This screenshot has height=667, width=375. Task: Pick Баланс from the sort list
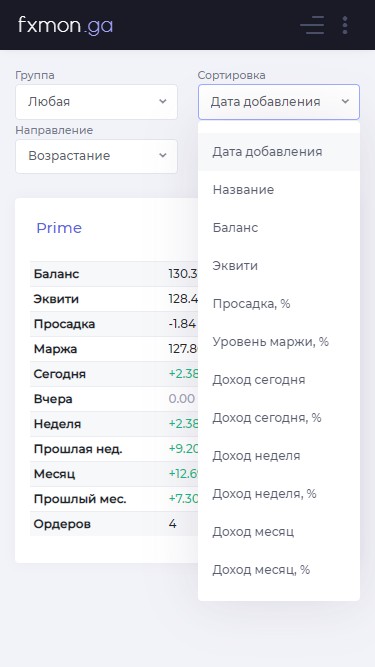[279, 228]
